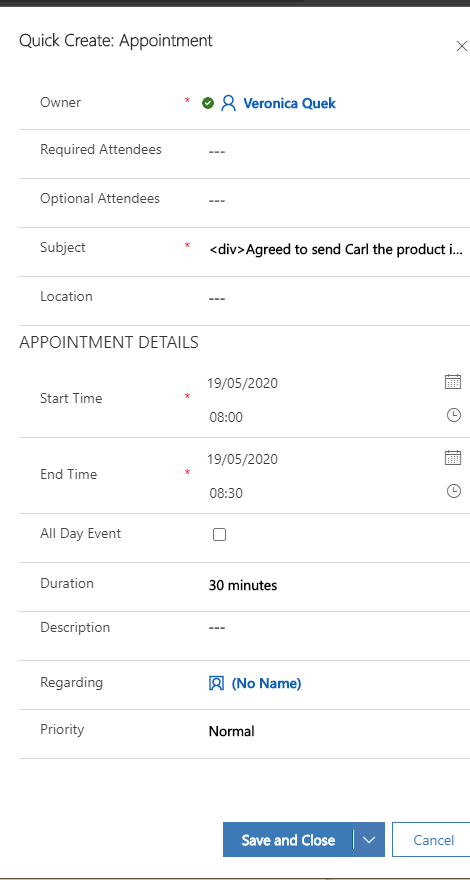Open the Start Time calendar date picker

tap(453, 382)
